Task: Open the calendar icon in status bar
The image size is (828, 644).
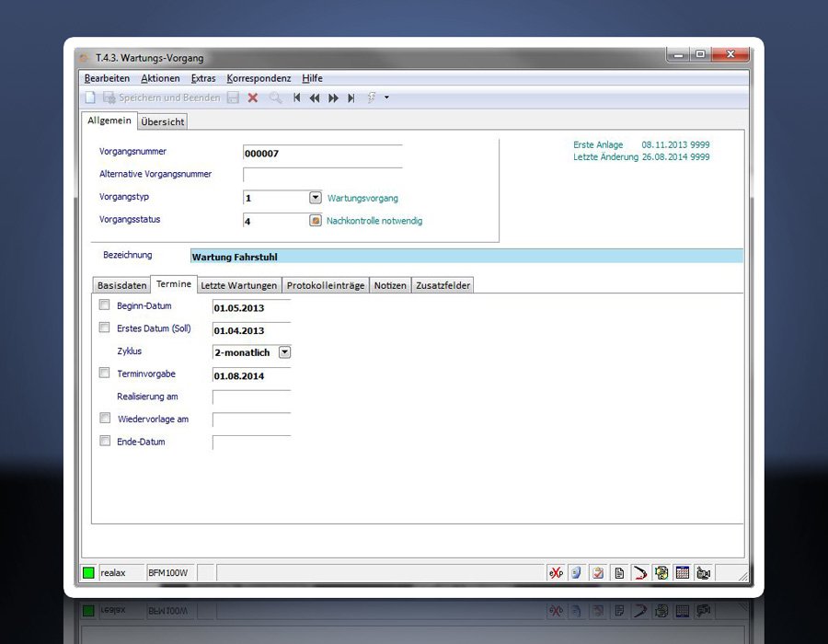Action: (683, 573)
